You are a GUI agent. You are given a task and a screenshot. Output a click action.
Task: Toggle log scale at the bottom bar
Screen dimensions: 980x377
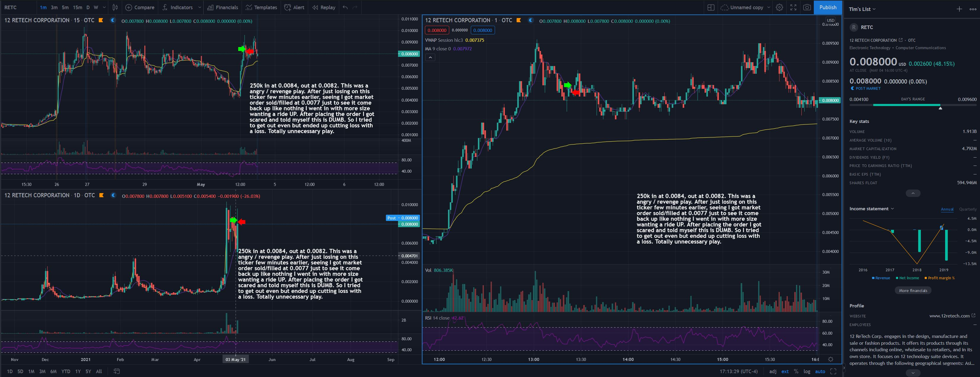coord(806,371)
